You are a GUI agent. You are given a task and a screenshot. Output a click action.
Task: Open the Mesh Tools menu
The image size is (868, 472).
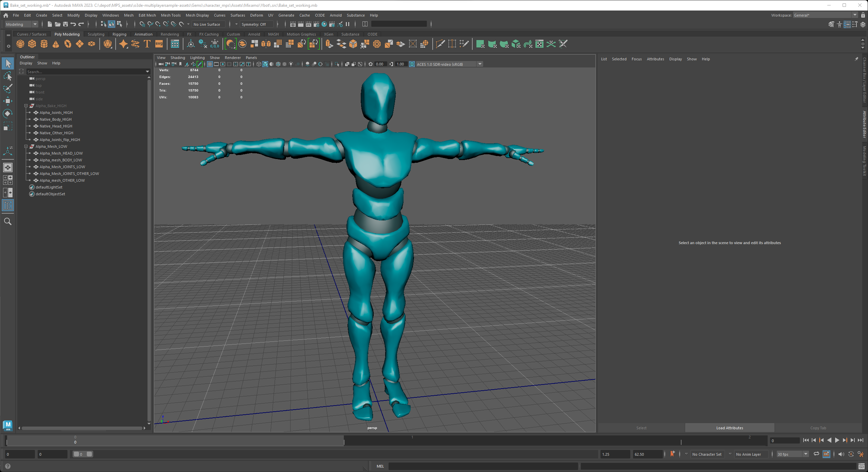[x=171, y=15]
